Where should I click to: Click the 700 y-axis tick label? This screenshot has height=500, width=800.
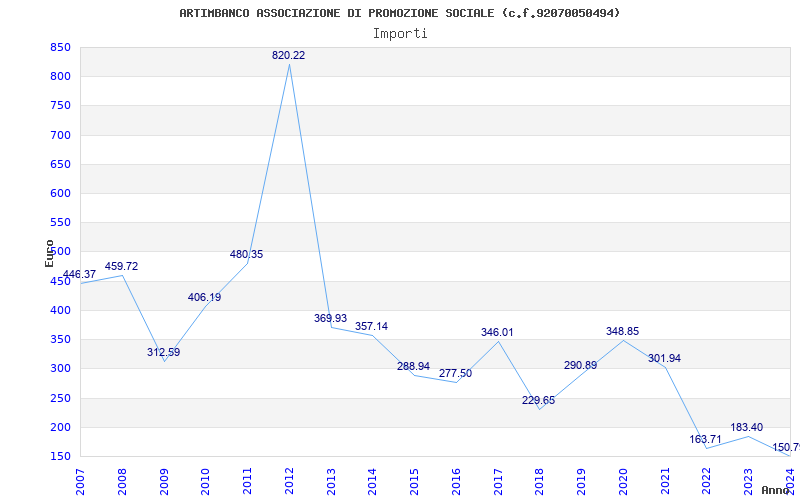[x=60, y=135]
